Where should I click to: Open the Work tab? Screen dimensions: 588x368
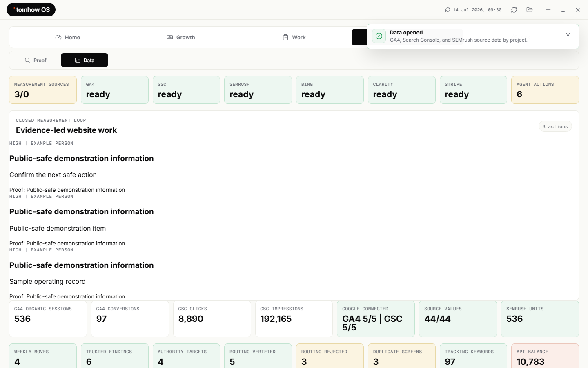coord(294,37)
